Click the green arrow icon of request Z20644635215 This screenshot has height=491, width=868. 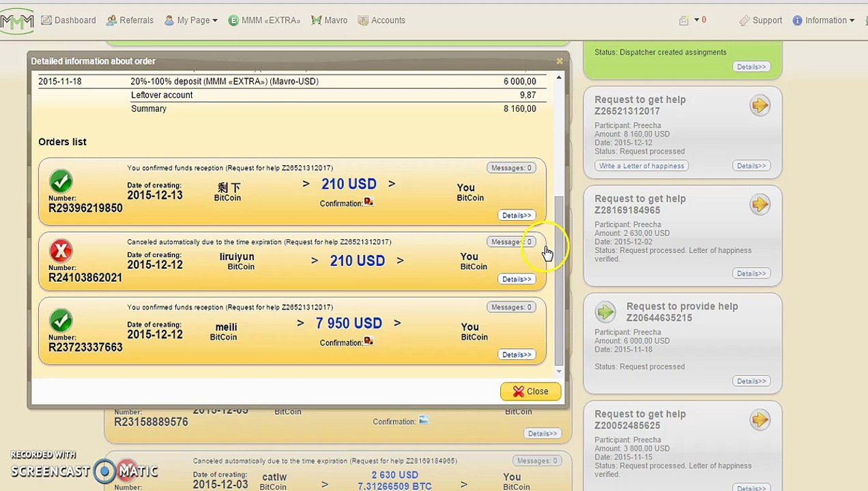(605, 312)
